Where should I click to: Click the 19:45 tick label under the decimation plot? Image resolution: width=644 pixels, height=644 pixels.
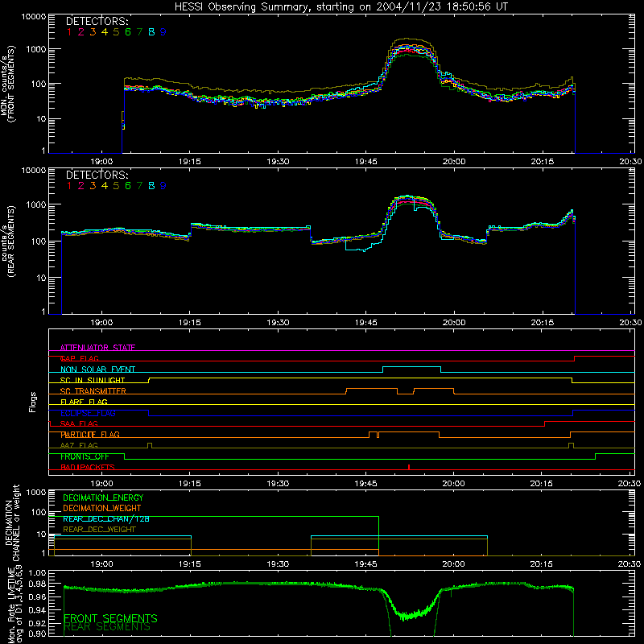(x=365, y=564)
